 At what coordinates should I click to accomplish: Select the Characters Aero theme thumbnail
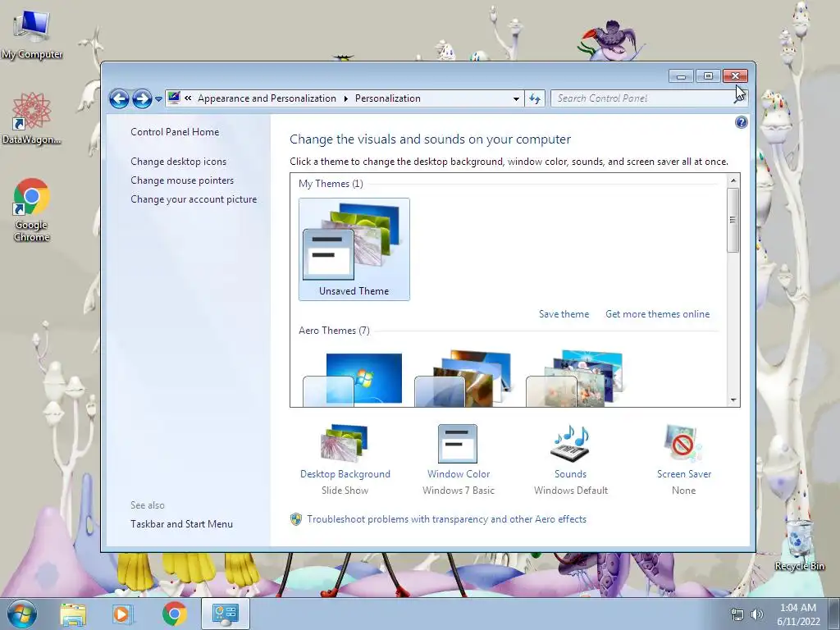(575, 378)
